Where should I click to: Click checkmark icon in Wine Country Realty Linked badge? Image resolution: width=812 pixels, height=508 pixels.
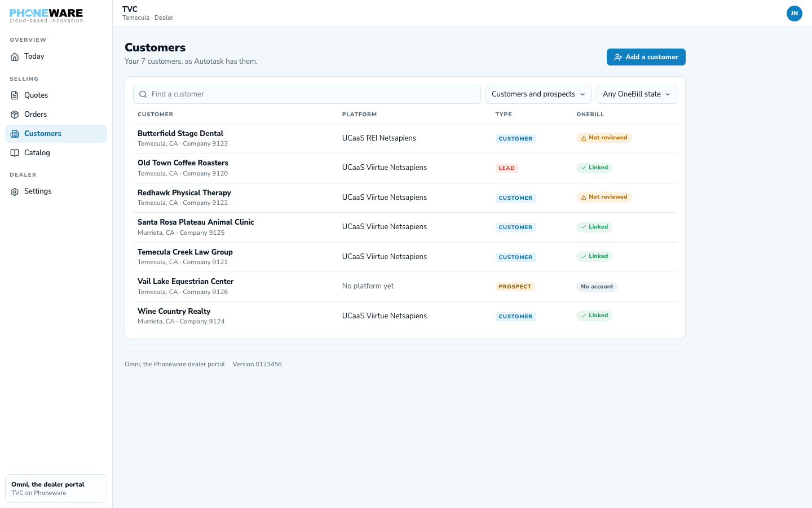pyautogui.click(x=584, y=316)
